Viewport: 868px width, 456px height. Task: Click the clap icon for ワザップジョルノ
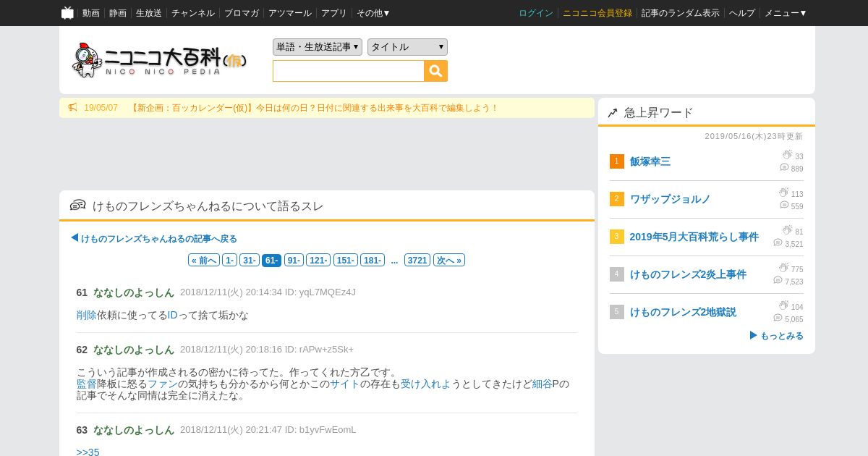pos(783,193)
